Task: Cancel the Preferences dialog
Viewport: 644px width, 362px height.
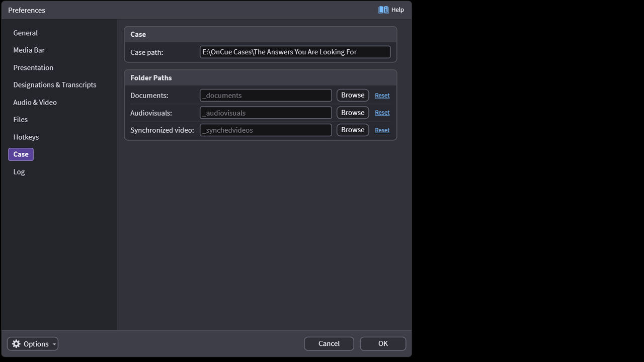Action: tap(329, 343)
